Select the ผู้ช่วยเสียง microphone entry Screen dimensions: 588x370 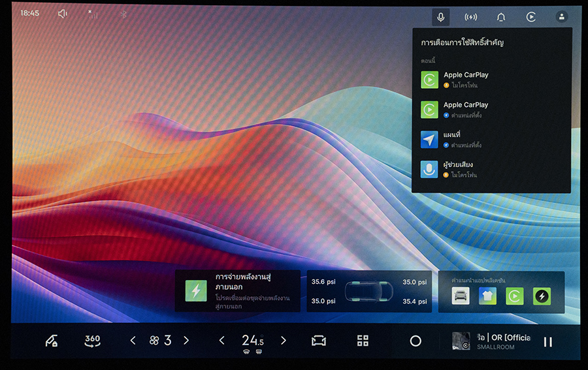pyautogui.click(x=491, y=169)
